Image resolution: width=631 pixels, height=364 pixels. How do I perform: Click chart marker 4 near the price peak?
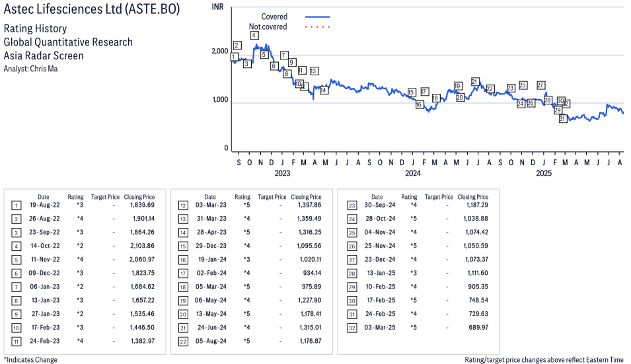point(254,36)
